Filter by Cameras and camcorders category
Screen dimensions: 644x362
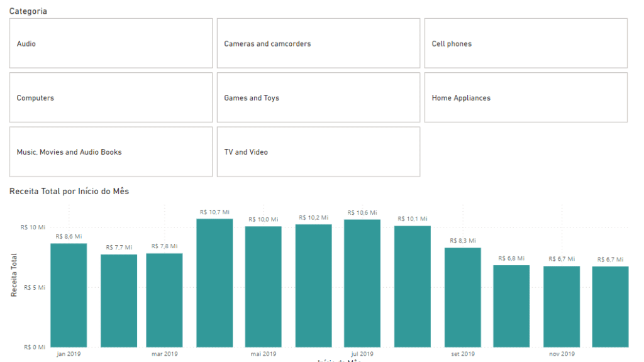[x=318, y=43]
